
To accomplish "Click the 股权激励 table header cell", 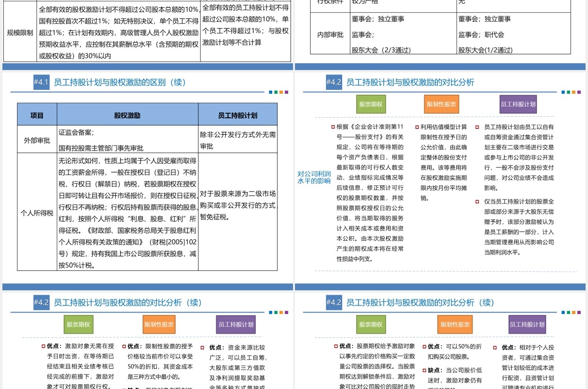I will tap(127, 115).
